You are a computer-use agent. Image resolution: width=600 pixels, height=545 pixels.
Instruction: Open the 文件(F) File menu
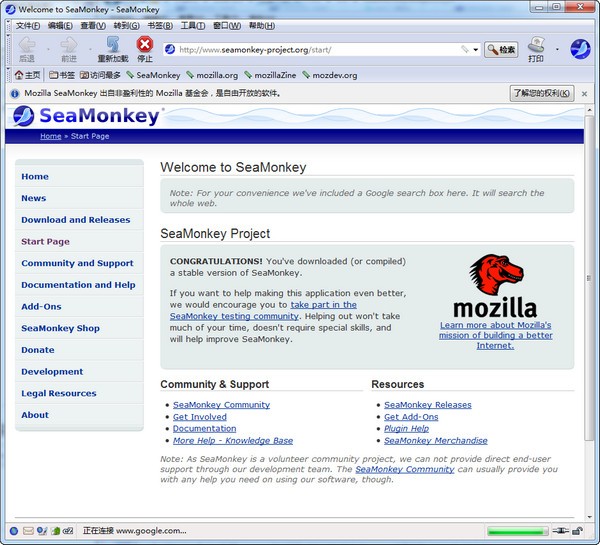[28, 26]
